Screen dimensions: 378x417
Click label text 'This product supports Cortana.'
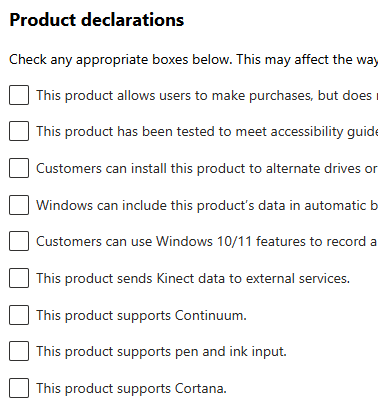[x=131, y=388]
